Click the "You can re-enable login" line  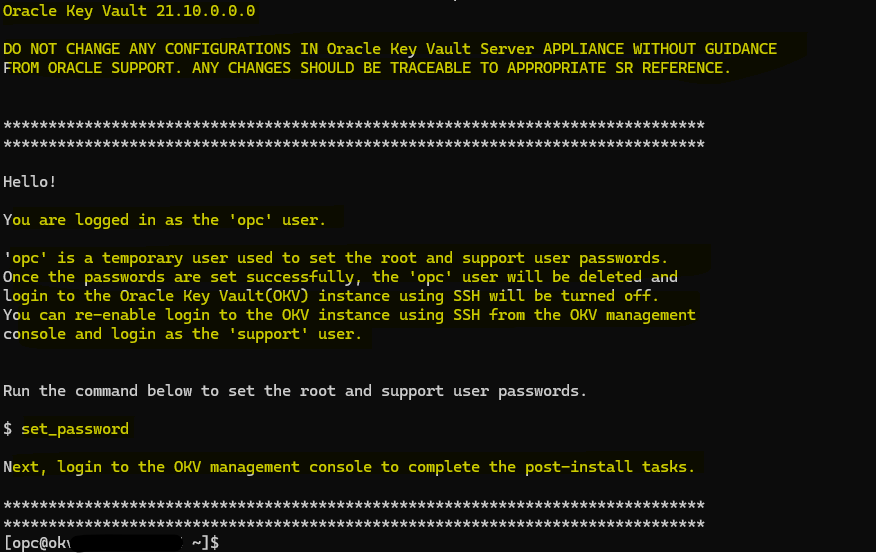349,315
